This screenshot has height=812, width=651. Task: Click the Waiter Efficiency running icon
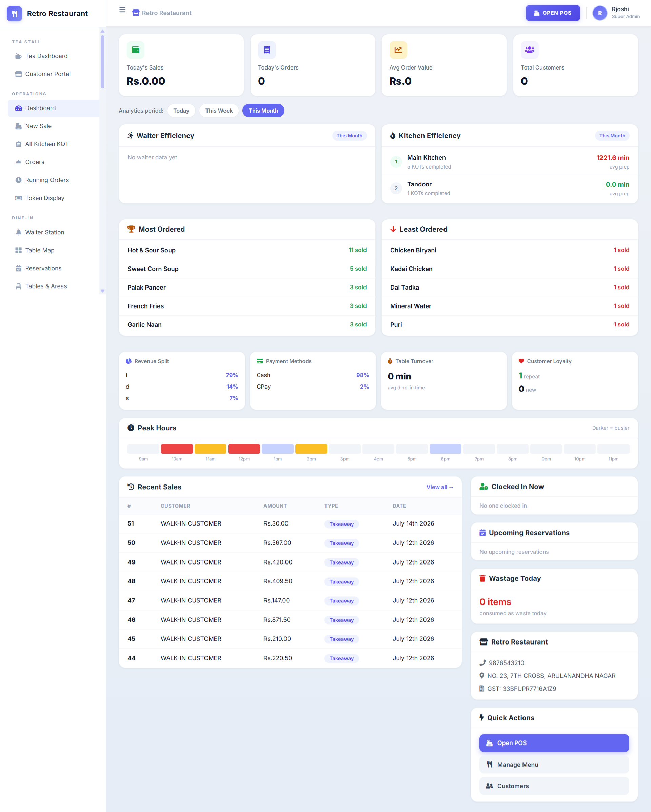pyautogui.click(x=130, y=136)
